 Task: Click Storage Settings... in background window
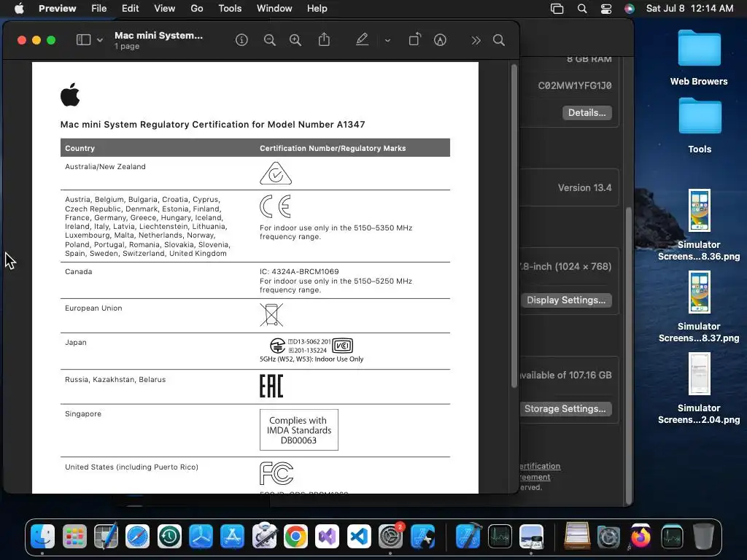point(565,409)
